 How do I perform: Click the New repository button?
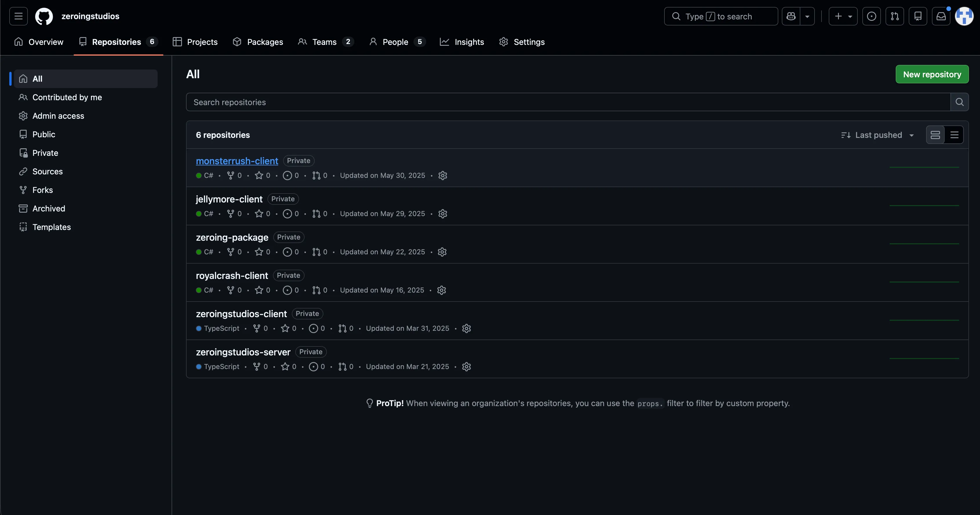(x=932, y=74)
